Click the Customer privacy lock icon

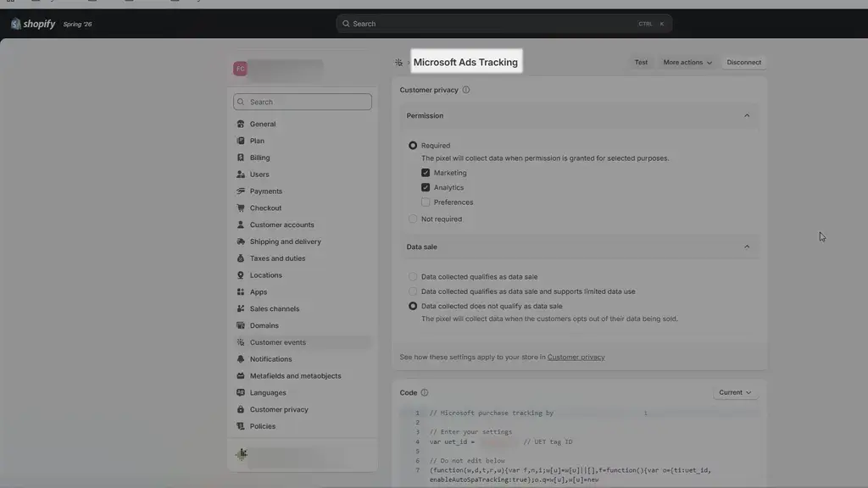click(240, 409)
